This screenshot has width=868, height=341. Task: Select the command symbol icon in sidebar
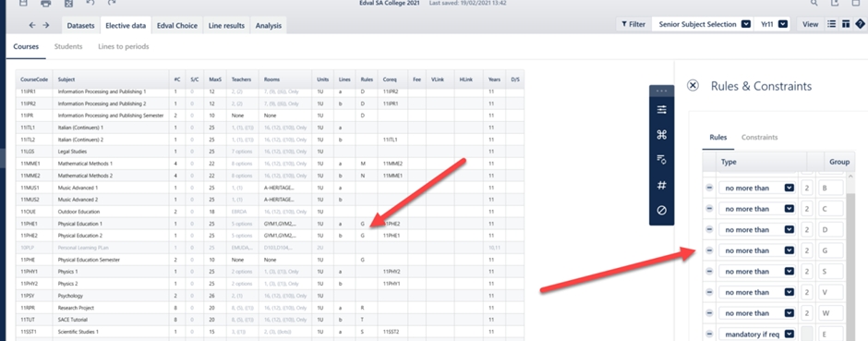[x=661, y=135]
